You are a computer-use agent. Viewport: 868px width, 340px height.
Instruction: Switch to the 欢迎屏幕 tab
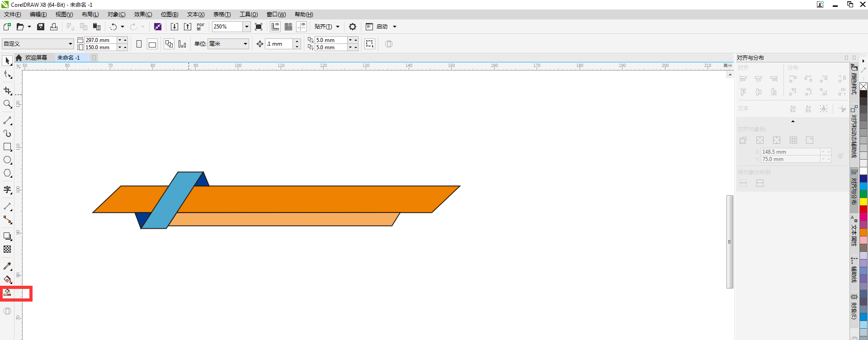pos(36,58)
